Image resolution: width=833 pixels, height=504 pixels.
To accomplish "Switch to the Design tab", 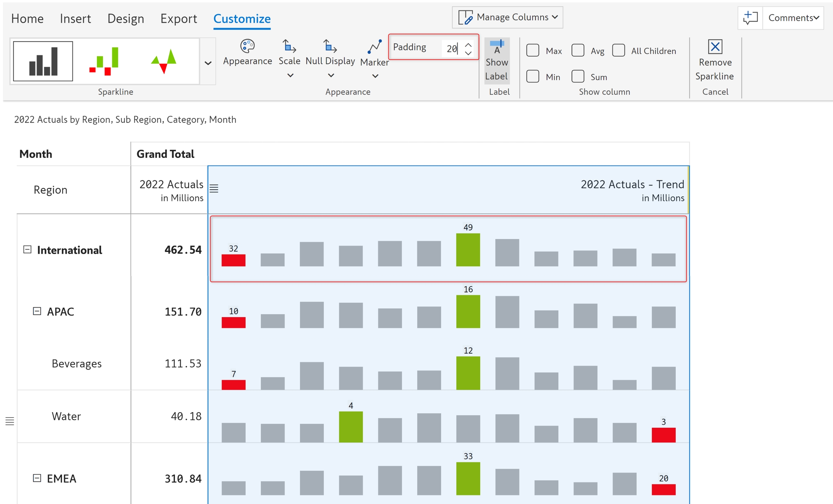I will [x=125, y=18].
